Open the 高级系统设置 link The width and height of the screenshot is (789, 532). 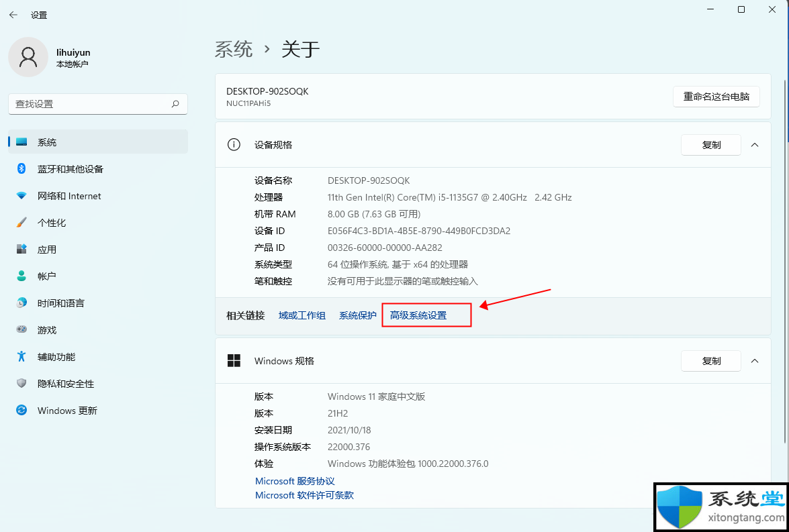pos(418,315)
